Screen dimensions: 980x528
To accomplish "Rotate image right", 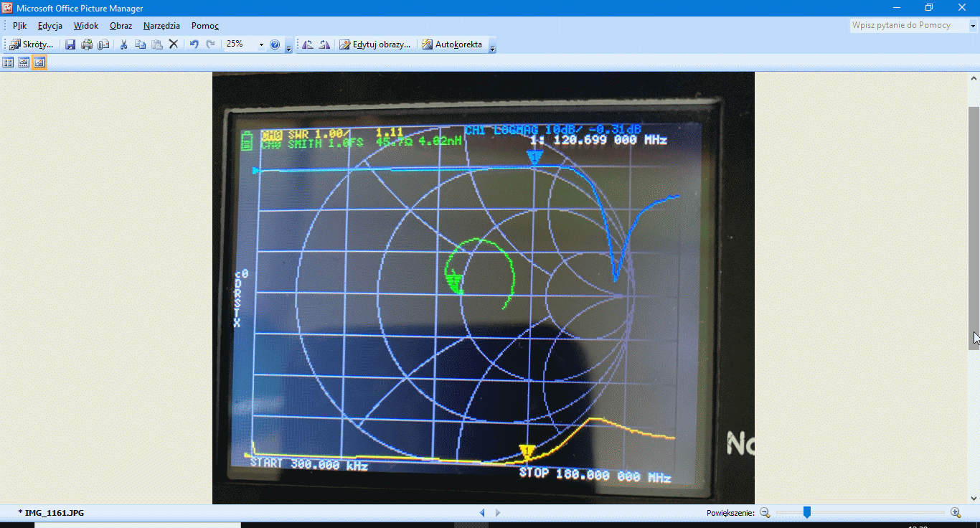I will click(324, 44).
